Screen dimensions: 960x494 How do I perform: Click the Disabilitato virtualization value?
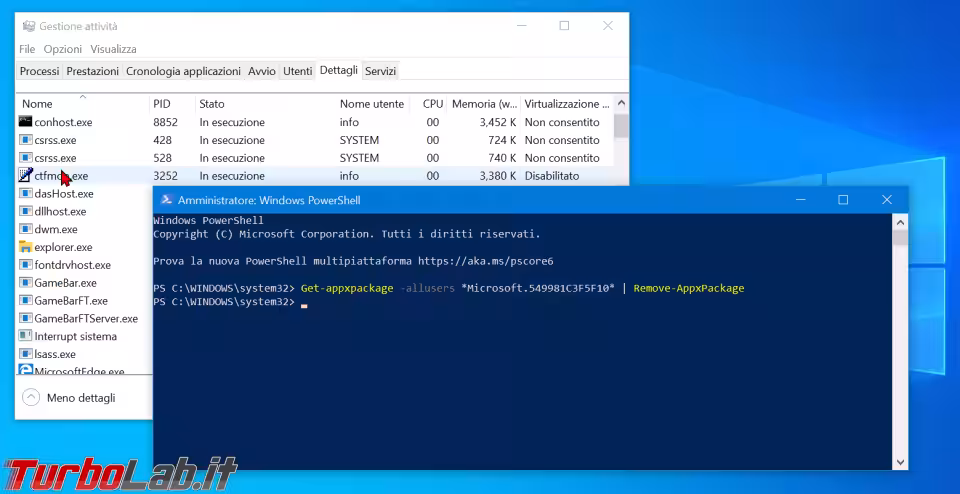click(x=552, y=176)
